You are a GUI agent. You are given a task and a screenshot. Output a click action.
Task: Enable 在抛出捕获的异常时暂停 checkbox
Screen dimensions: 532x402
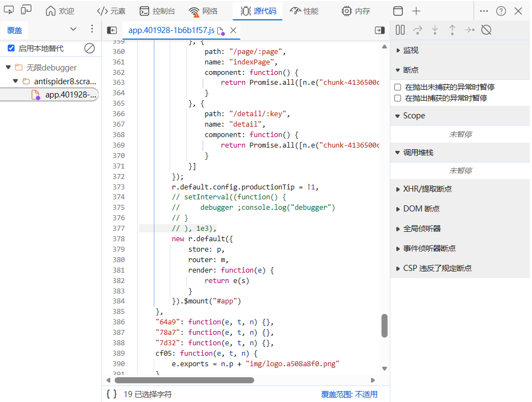[x=397, y=98]
